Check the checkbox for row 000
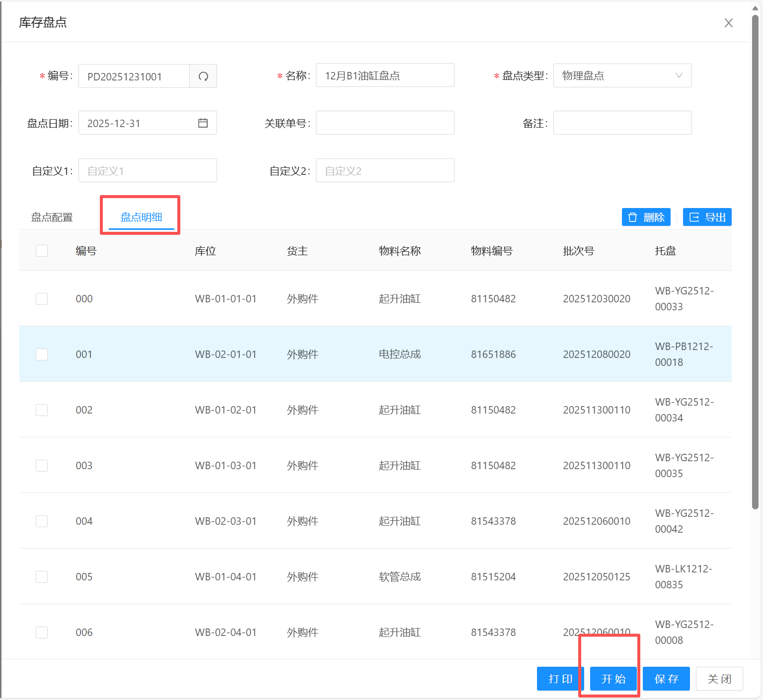The height and width of the screenshot is (700, 763). 42,299
